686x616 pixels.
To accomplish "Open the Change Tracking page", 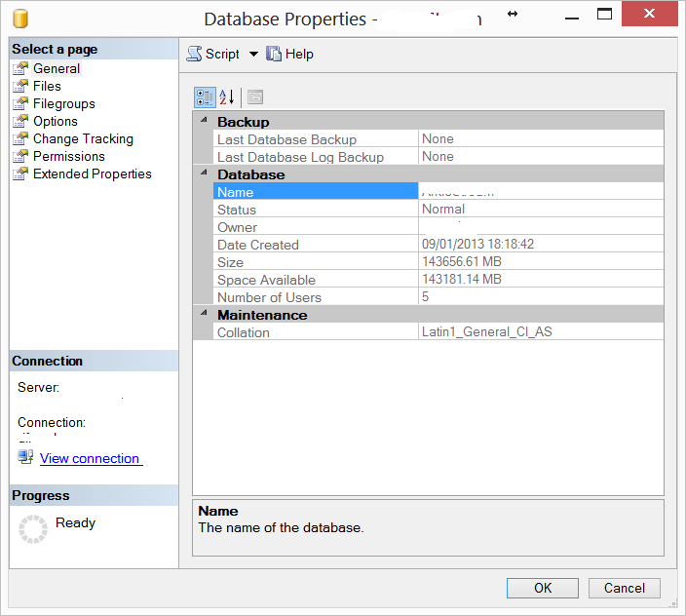I will tap(83, 138).
